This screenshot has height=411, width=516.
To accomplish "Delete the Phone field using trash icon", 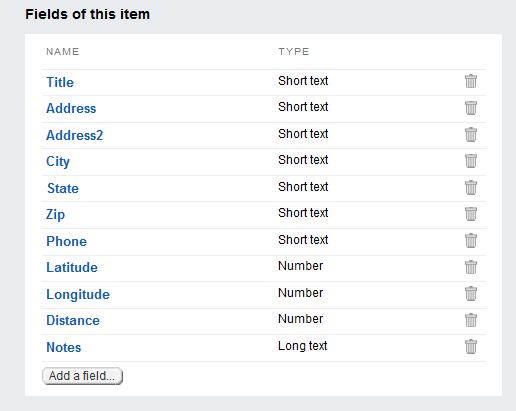I will tap(471, 240).
